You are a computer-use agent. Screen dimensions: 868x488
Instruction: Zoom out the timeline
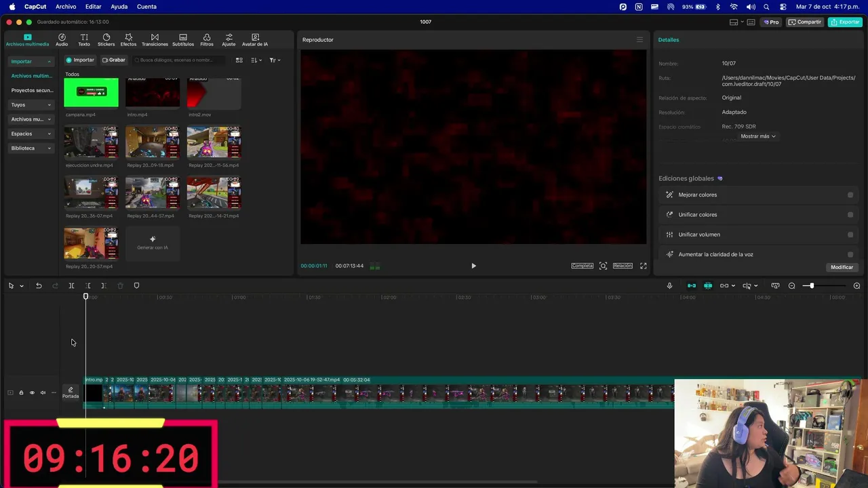[791, 286]
